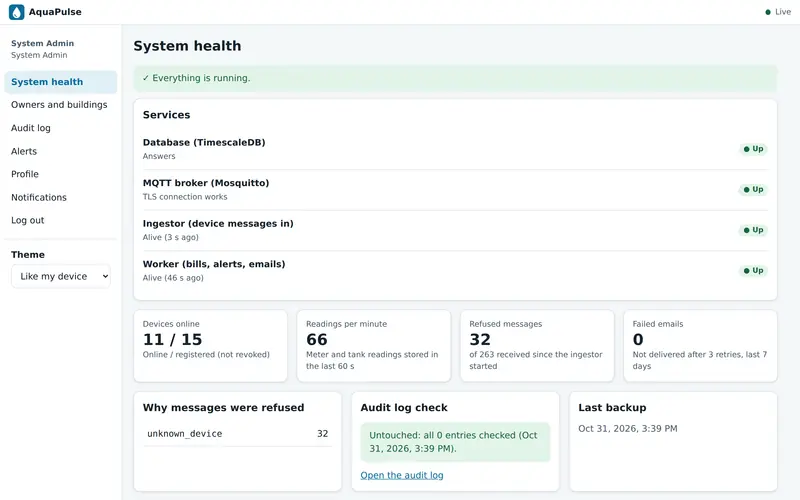800x500 pixels.
Task: Open the Audit log menu item
Action: click(61, 128)
